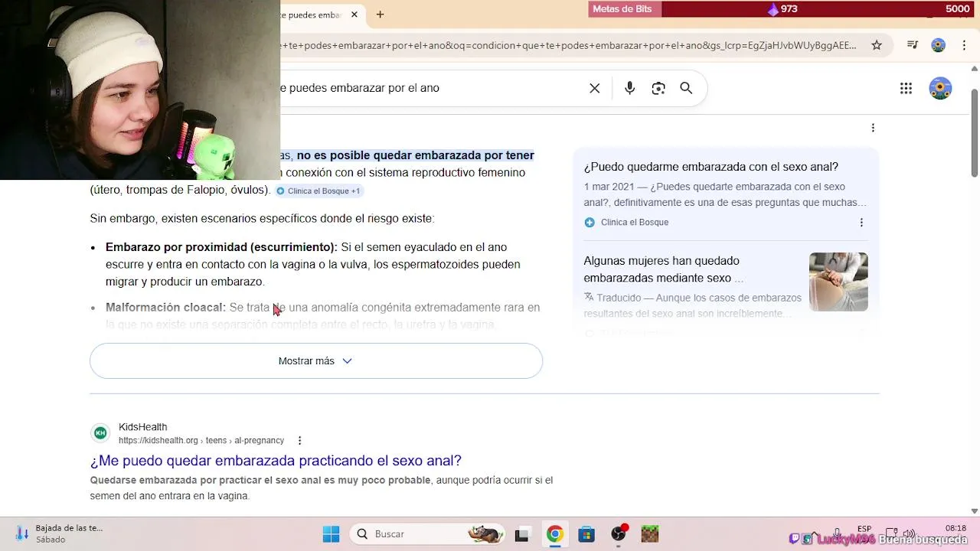Image resolution: width=980 pixels, height=551 pixels.
Task: Open Minecraft from the taskbar
Action: pyautogui.click(x=650, y=534)
